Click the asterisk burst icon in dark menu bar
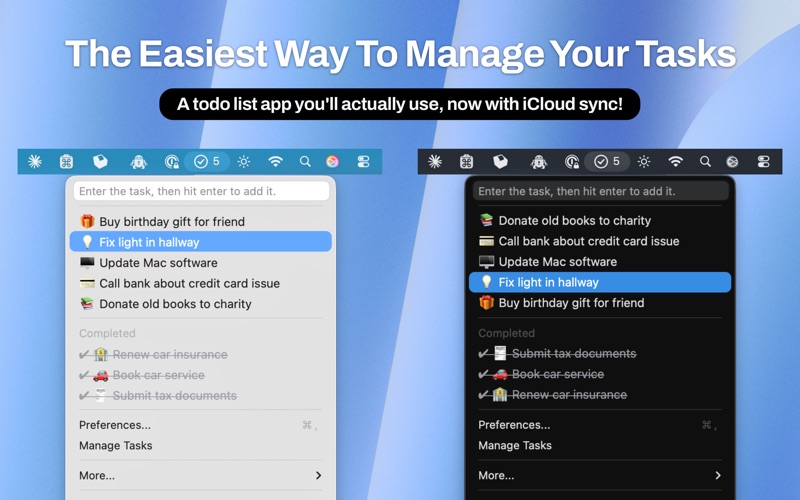The height and width of the screenshot is (500, 800). point(435,162)
